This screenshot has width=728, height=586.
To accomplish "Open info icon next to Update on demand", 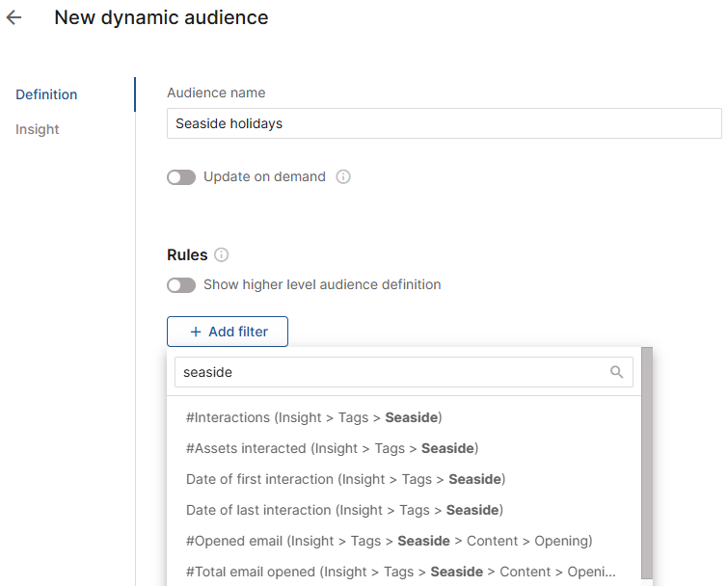I will pyautogui.click(x=343, y=176).
